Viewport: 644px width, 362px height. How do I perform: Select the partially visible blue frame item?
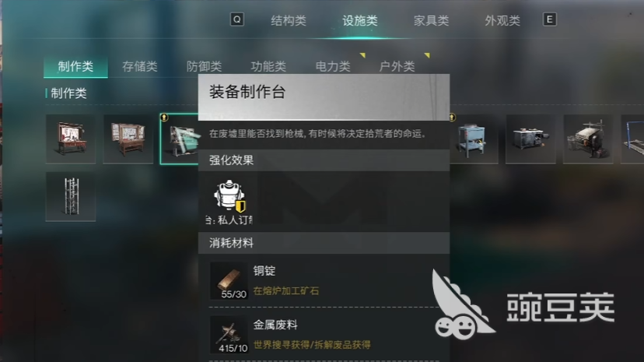click(632, 139)
